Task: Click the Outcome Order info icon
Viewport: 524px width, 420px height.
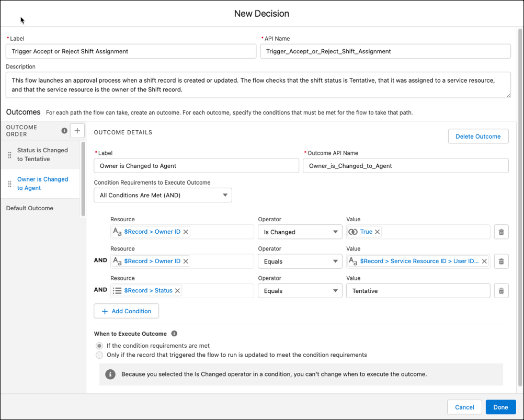Action: (x=64, y=131)
